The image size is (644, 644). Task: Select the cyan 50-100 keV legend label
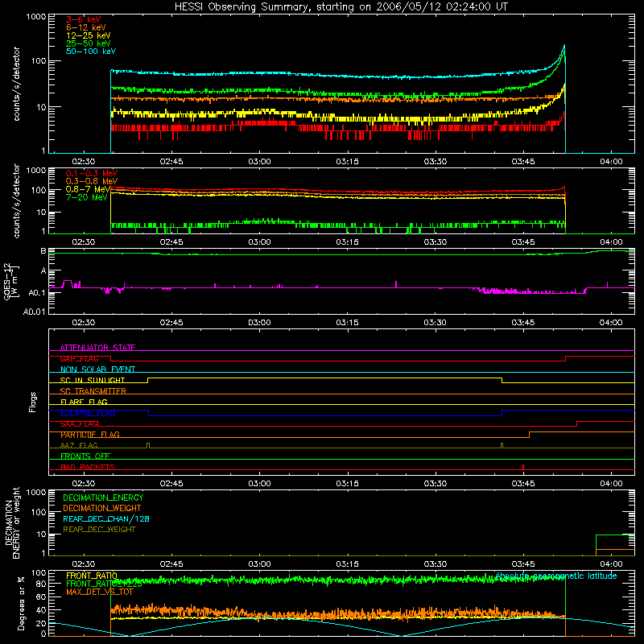(x=91, y=52)
